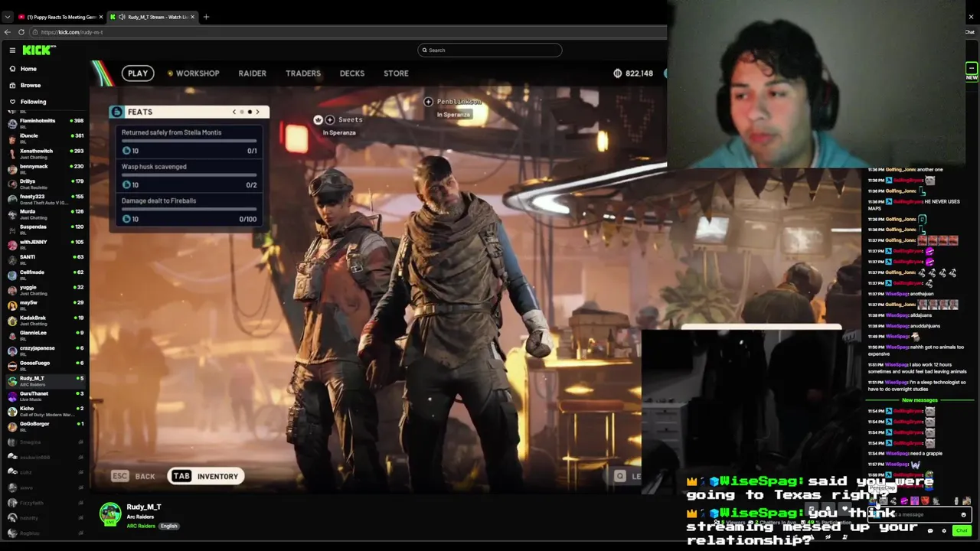Click the FEATS panel icon

[x=116, y=112]
